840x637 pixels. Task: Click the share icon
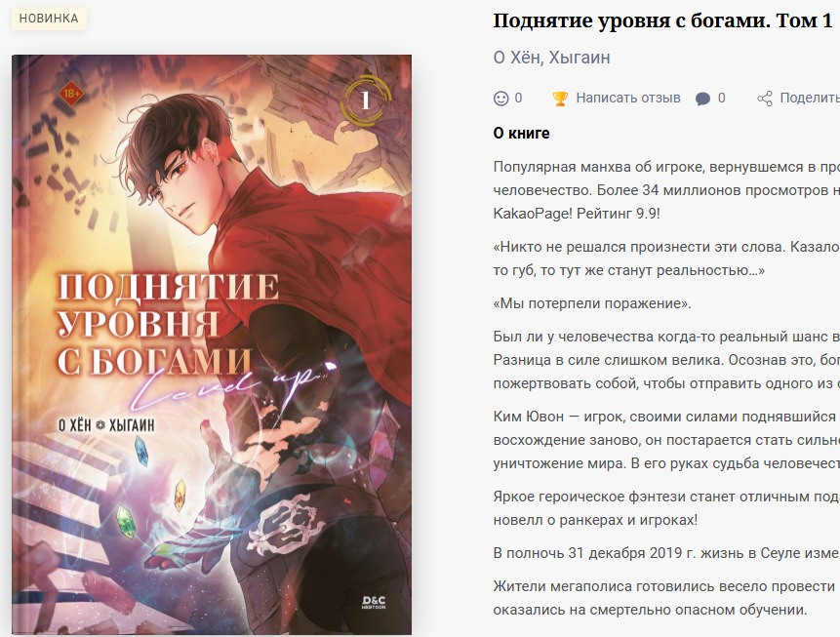(x=765, y=99)
